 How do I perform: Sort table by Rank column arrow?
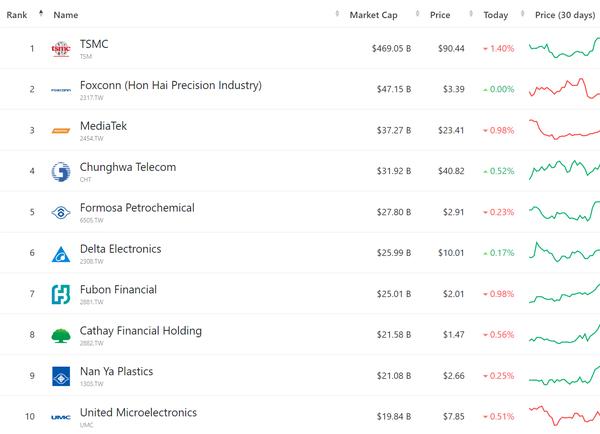tap(41, 14)
